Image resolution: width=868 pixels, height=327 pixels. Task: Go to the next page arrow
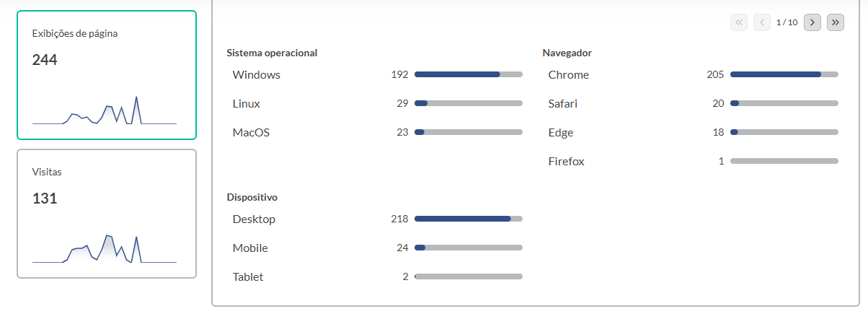pyautogui.click(x=812, y=22)
